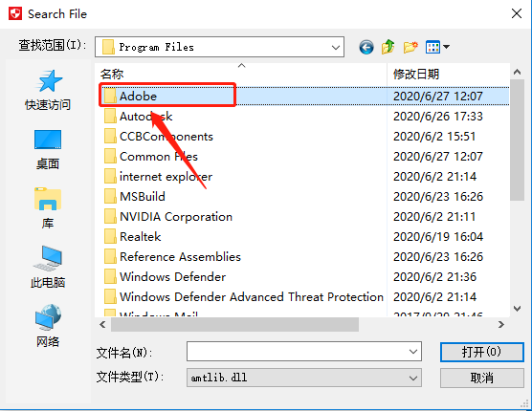Expand the amtlib.dll file type dropdown
532x411 pixels.
(413, 379)
